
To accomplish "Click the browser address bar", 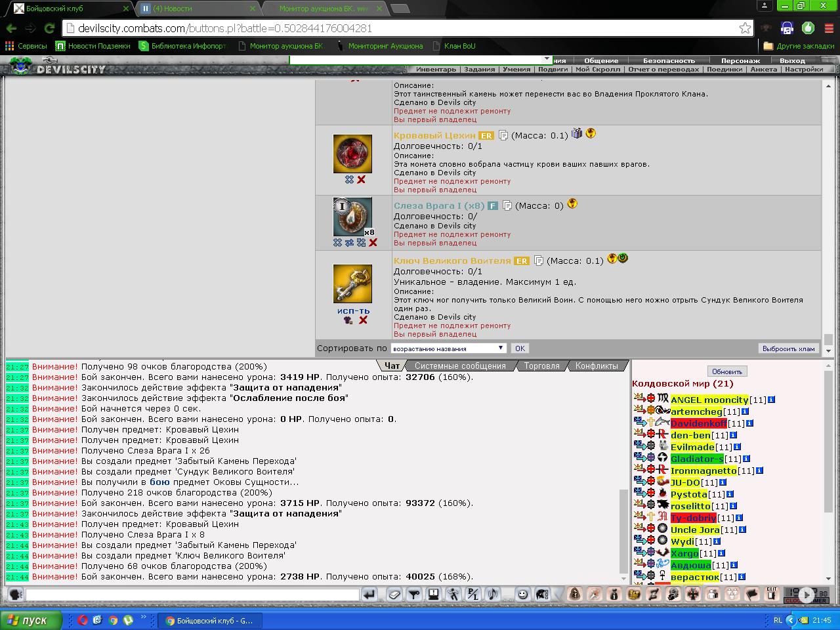I will pos(407,28).
